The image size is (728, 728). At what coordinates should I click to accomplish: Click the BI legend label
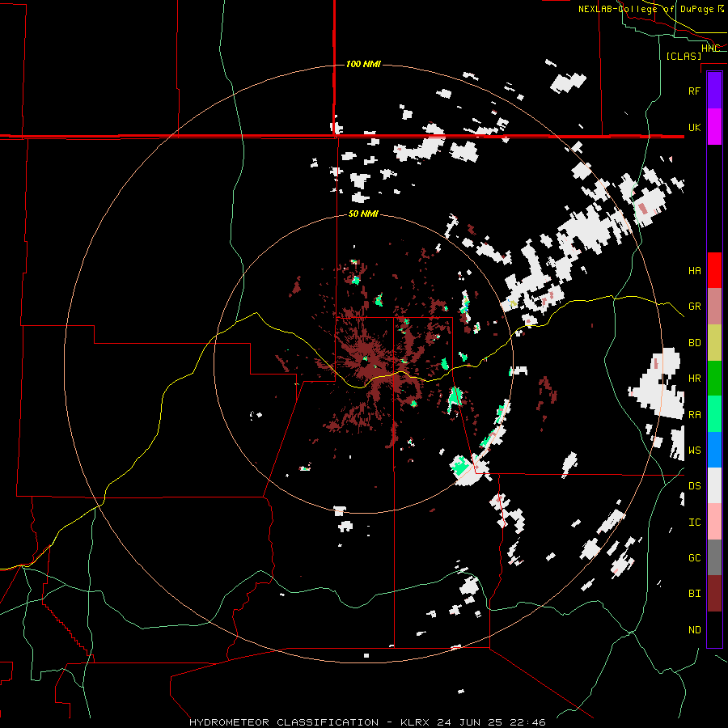694,594
